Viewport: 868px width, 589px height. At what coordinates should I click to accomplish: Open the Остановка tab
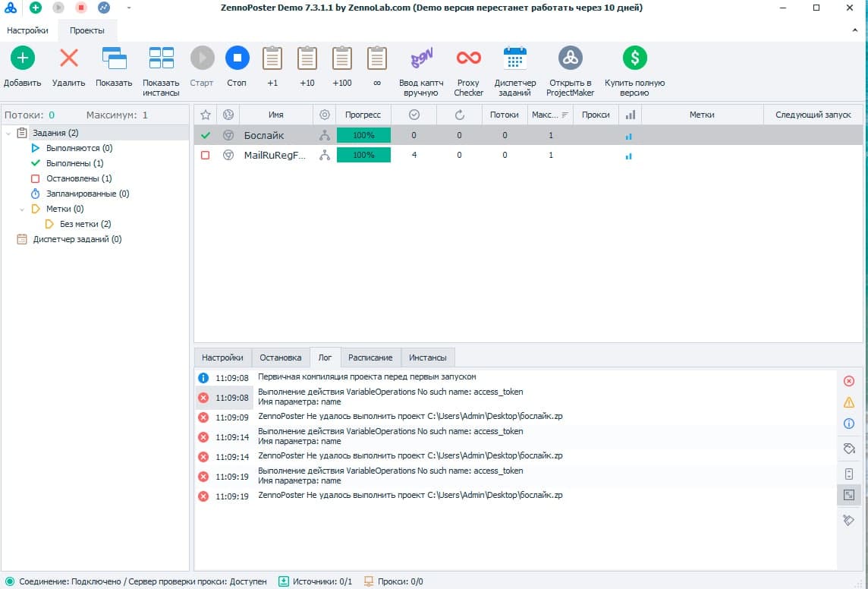tap(281, 357)
